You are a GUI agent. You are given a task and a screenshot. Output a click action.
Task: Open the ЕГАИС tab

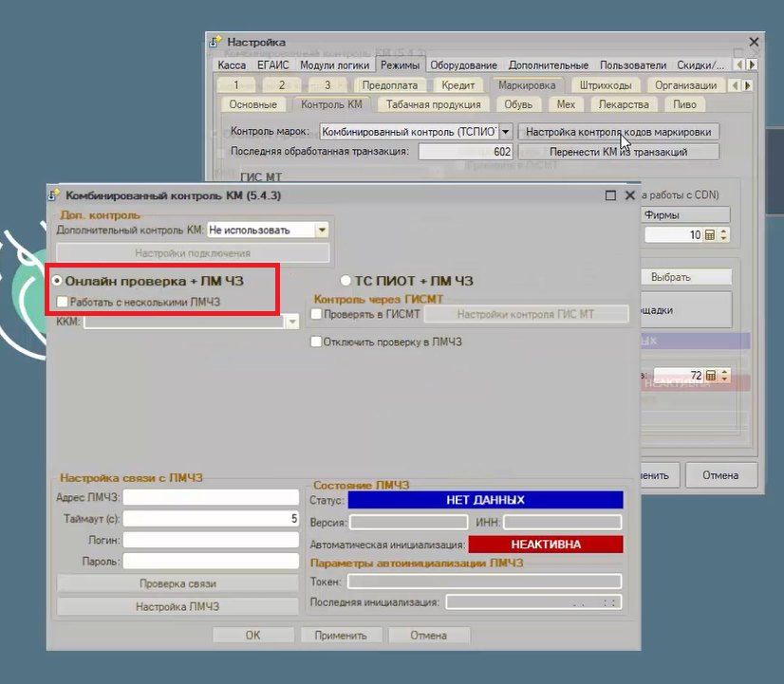click(273, 65)
